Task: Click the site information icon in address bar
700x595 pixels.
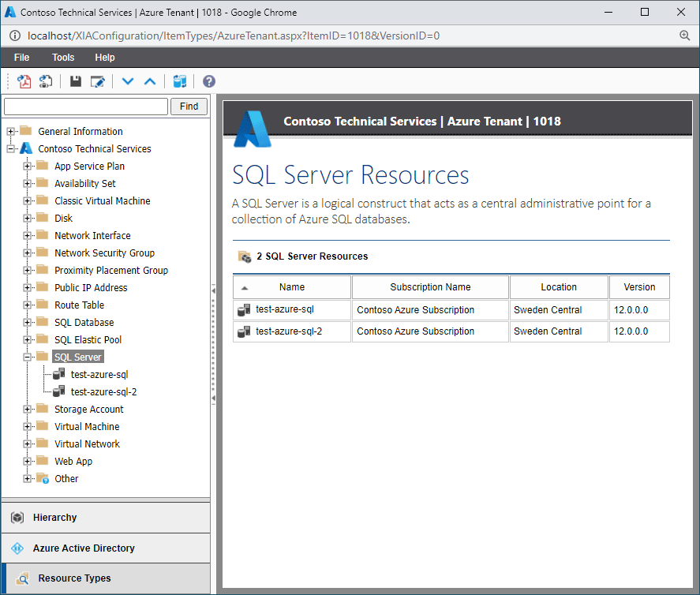Action: pos(15,36)
